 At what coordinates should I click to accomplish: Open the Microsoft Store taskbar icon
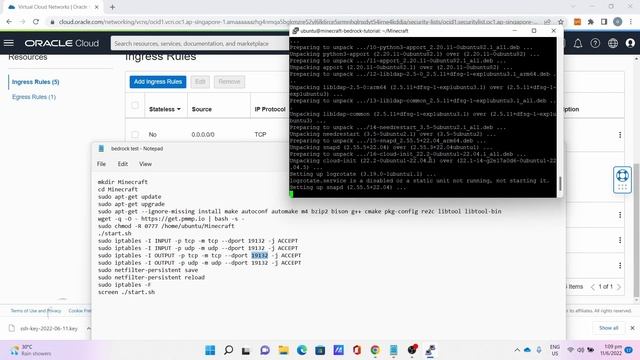click(x=320, y=350)
